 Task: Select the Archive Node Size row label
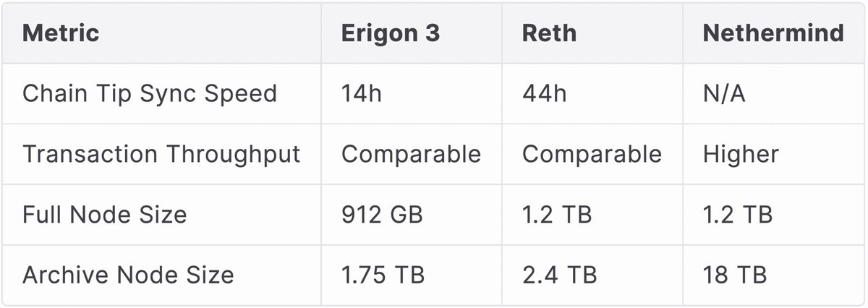(128, 275)
